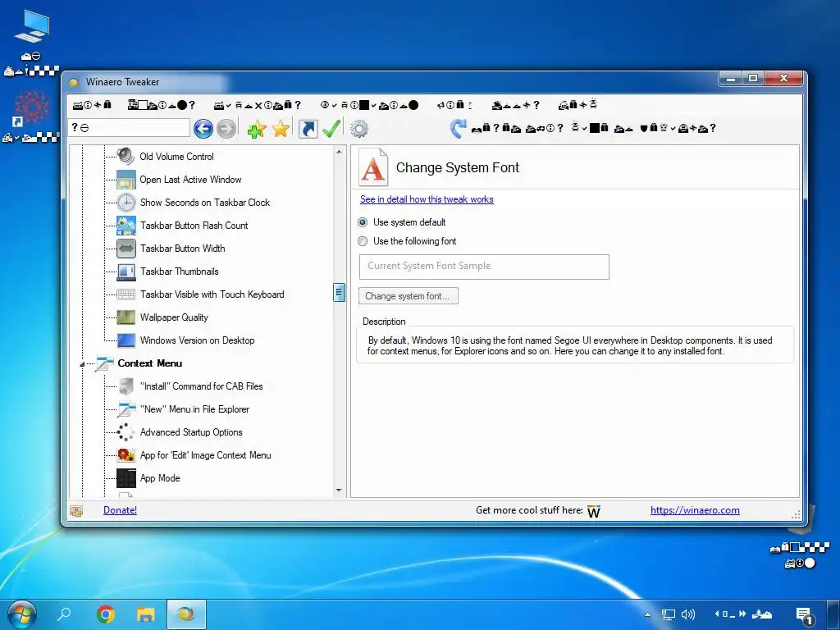Open the second menu in the menu bar
The image size is (840, 630).
tap(162, 105)
